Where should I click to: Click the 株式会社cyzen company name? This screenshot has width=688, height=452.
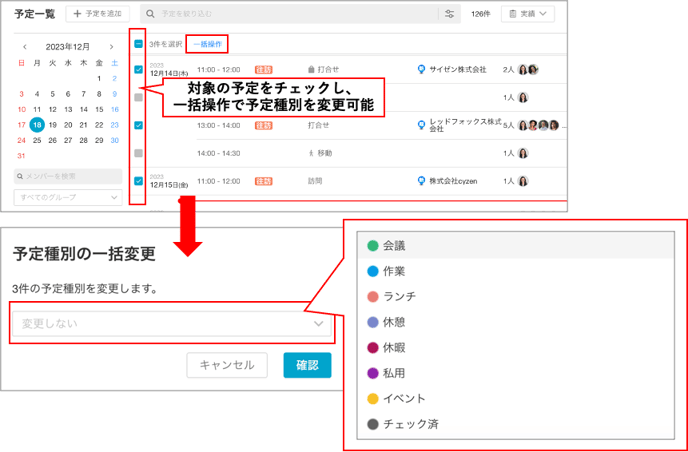click(x=453, y=181)
